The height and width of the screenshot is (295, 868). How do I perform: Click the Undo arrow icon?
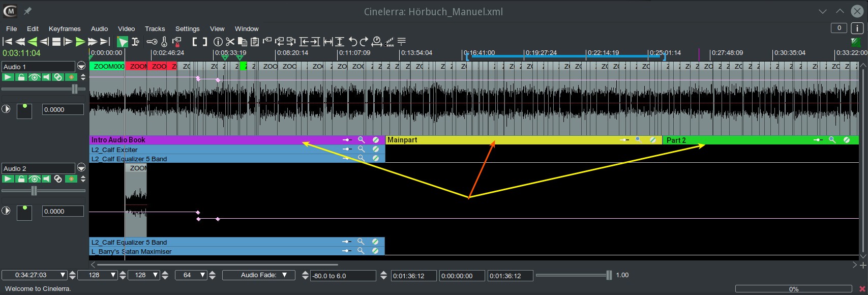[352, 42]
